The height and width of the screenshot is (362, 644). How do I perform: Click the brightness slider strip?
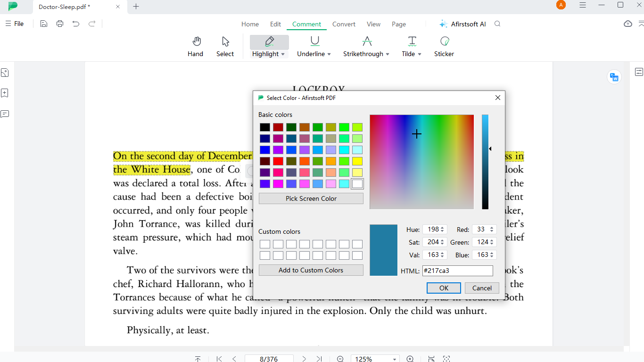point(485,162)
